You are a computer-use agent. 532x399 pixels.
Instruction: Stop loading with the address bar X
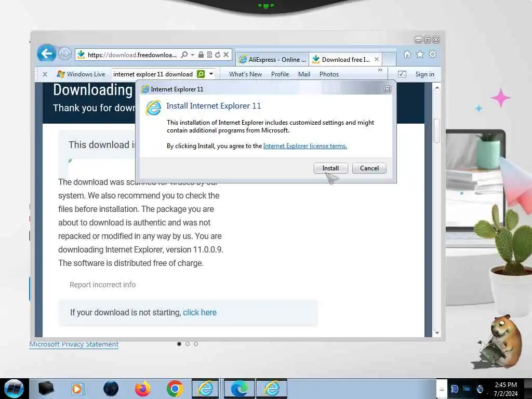[226, 55]
